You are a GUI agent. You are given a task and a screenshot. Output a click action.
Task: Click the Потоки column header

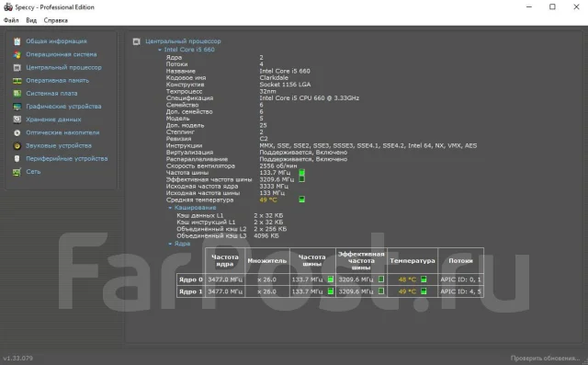(x=460, y=261)
